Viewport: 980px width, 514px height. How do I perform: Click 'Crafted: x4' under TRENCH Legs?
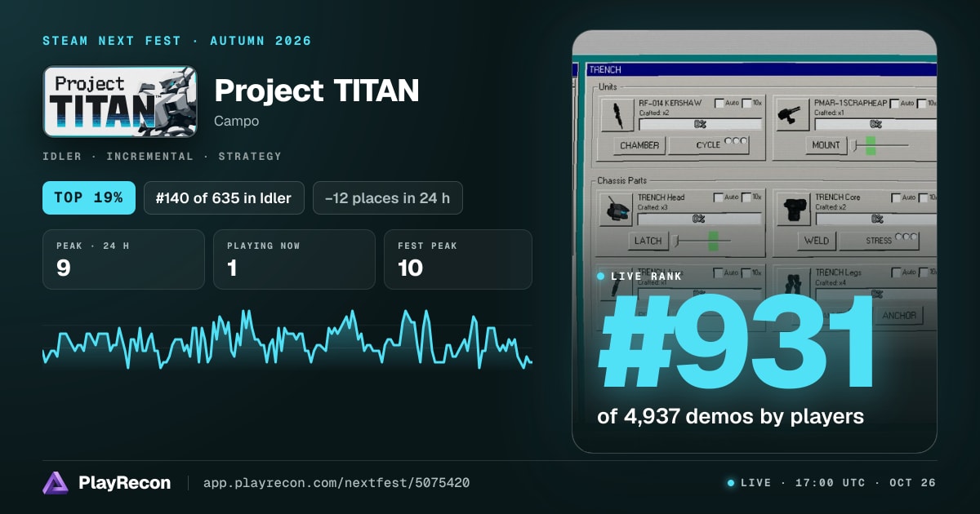[x=831, y=281]
